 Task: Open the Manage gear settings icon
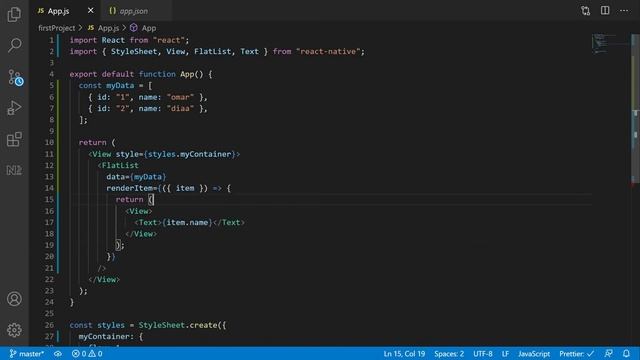point(14,330)
